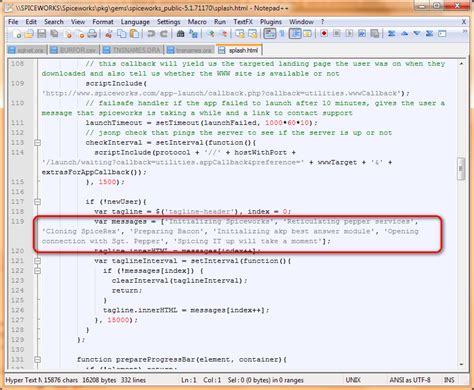Click the vertical scrollbar down arrow
This screenshot has height=390, width=474.
pyautogui.click(x=461, y=364)
